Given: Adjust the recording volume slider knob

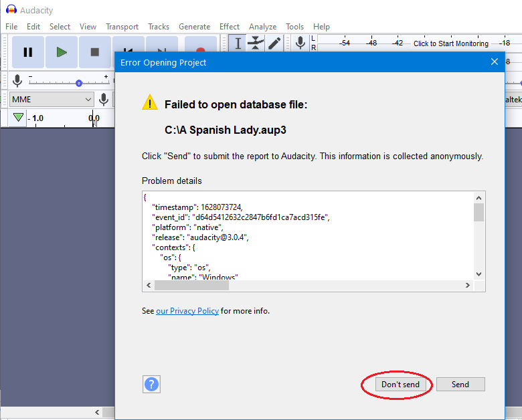Looking at the screenshot, I should pos(79,83).
